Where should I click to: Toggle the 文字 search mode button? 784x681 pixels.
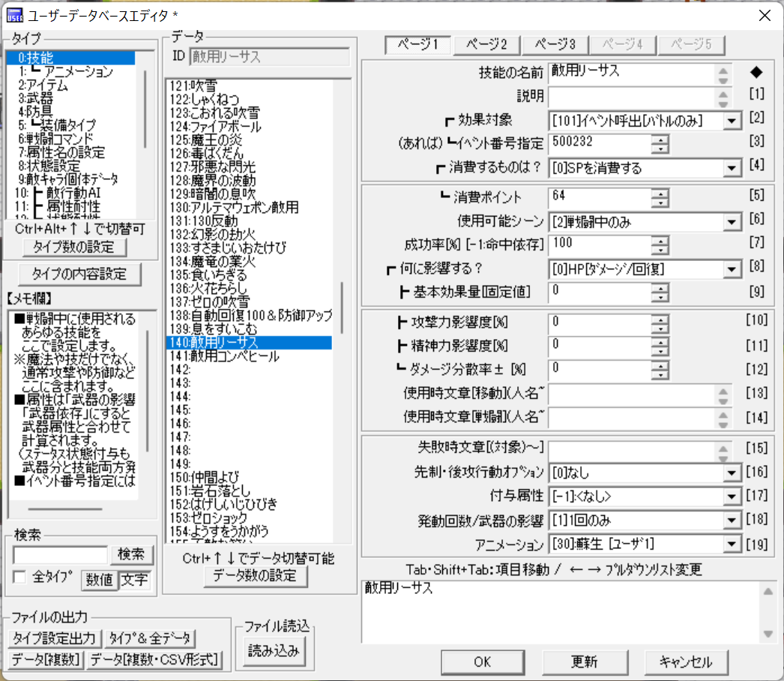(134, 580)
